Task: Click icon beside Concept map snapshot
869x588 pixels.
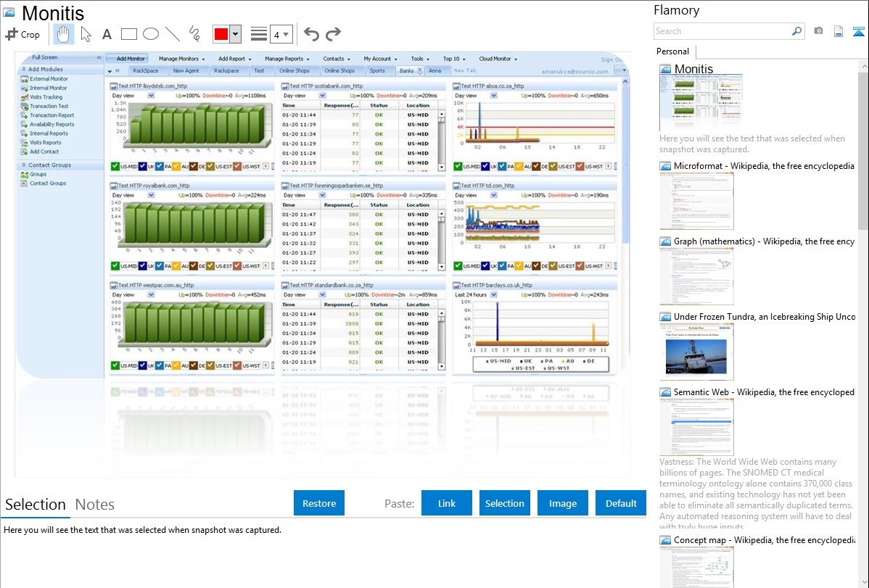Action: 665,539
